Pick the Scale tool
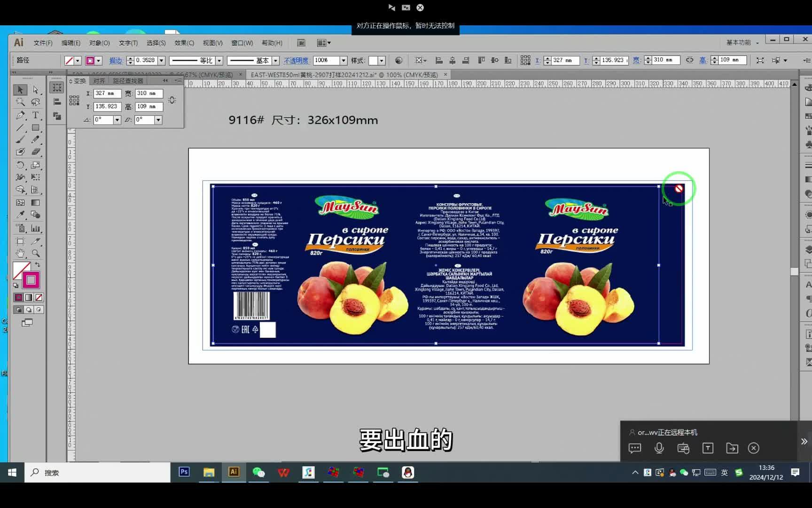Viewport: 812px width, 508px height. [36, 165]
